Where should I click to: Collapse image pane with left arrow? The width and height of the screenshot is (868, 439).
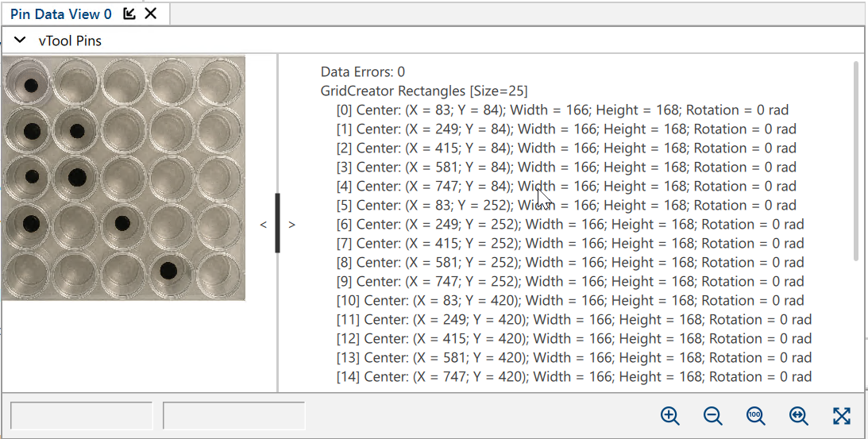[263, 225]
